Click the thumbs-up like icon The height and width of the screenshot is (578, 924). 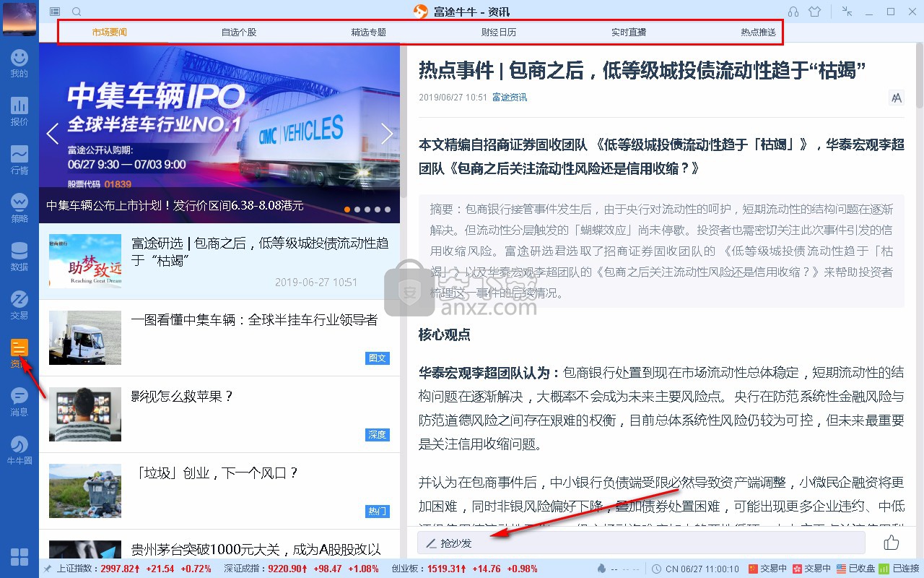(x=892, y=543)
